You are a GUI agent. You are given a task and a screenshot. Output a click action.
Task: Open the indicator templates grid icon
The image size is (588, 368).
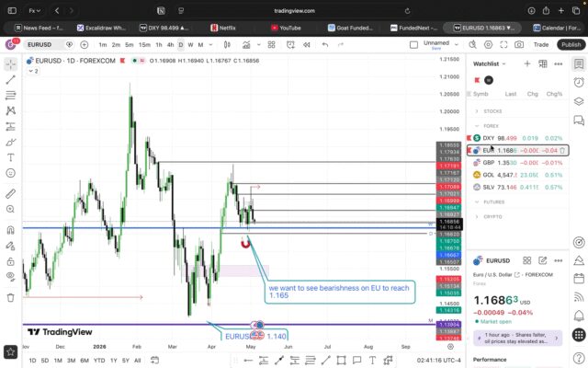coord(272,45)
